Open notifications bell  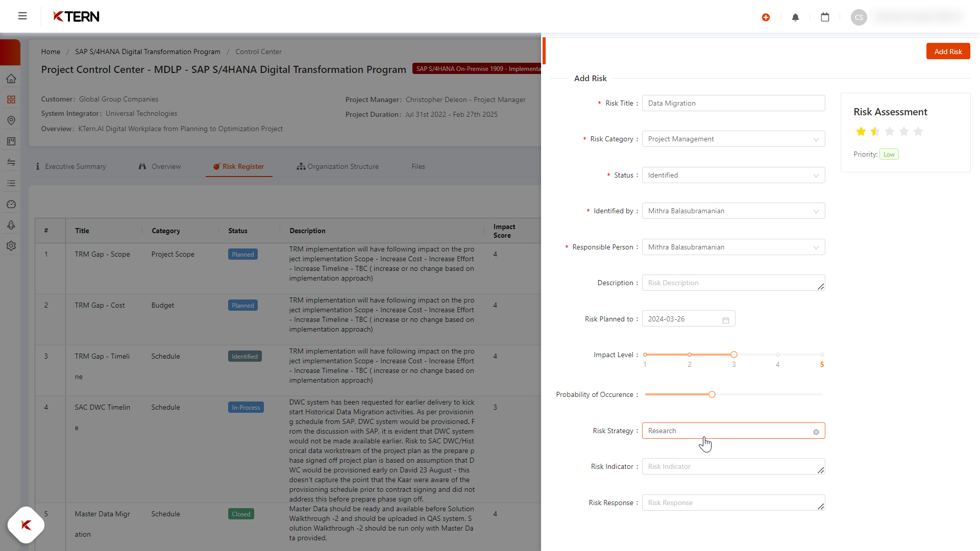click(x=795, y=17)
